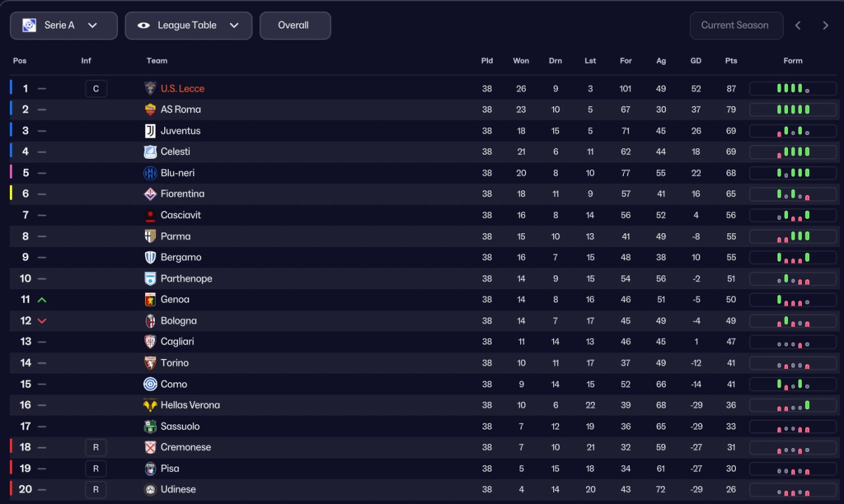Sort table by Pts column header
The width and height of the screenshot is (844, 504).
(731, 61)
